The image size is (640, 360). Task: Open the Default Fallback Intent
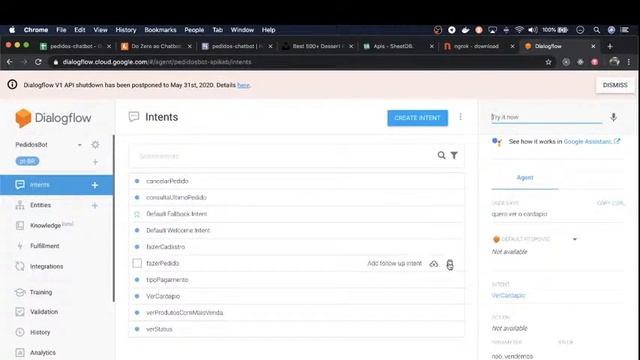176,214
